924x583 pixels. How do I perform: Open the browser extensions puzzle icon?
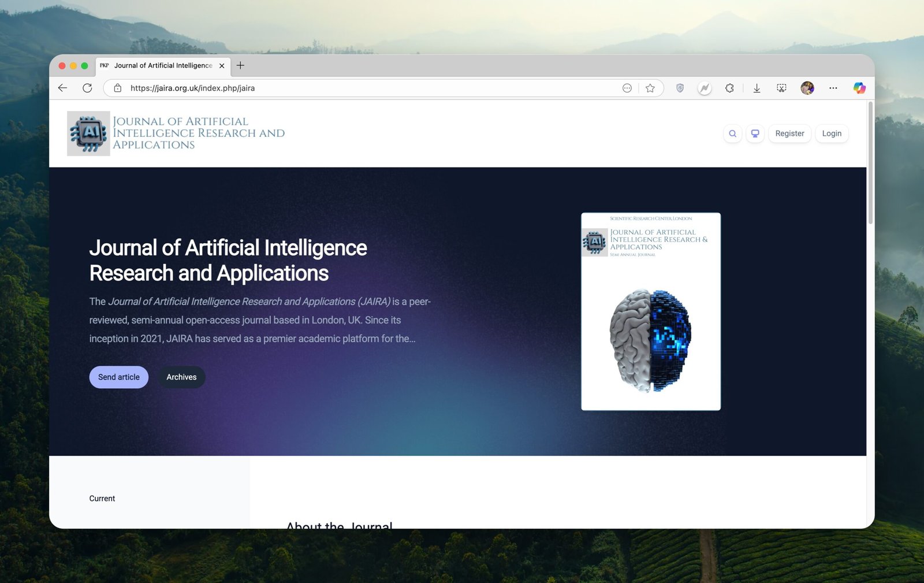point(729,88)
